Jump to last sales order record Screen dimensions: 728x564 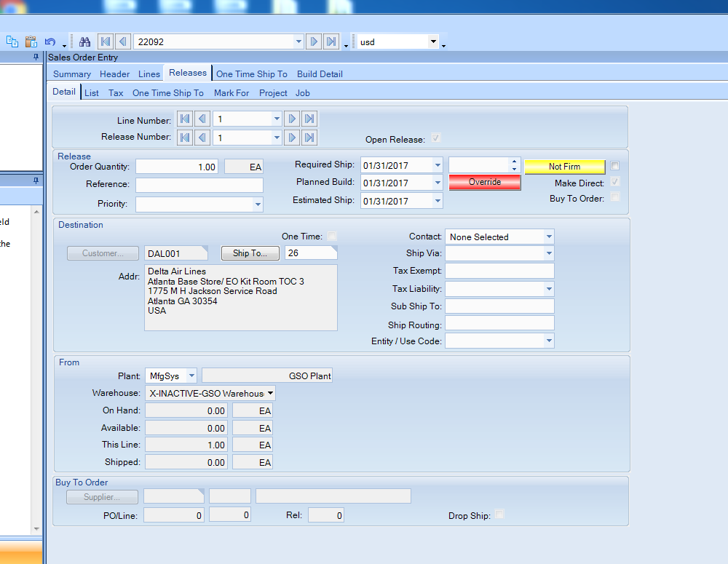(331, 42)
